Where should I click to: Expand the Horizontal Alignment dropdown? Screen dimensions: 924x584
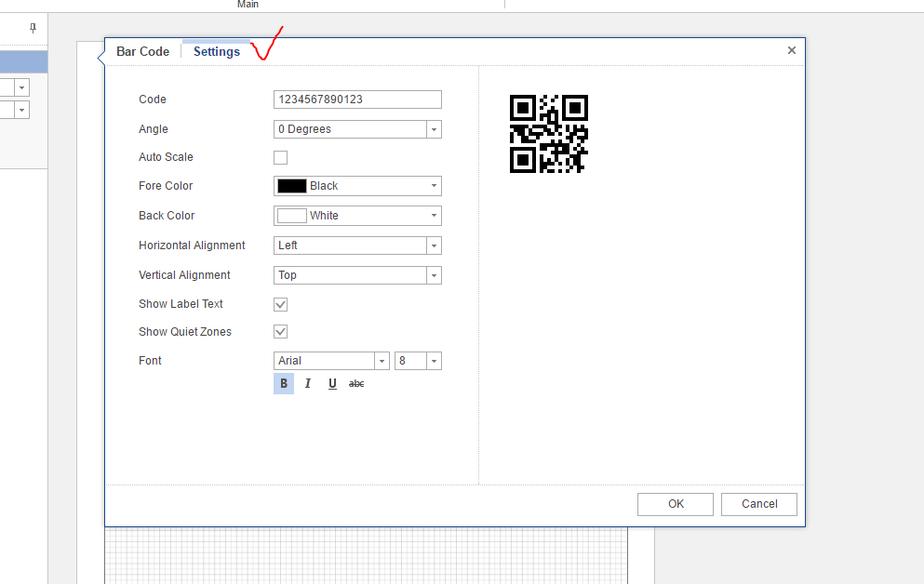pos(434,246)
